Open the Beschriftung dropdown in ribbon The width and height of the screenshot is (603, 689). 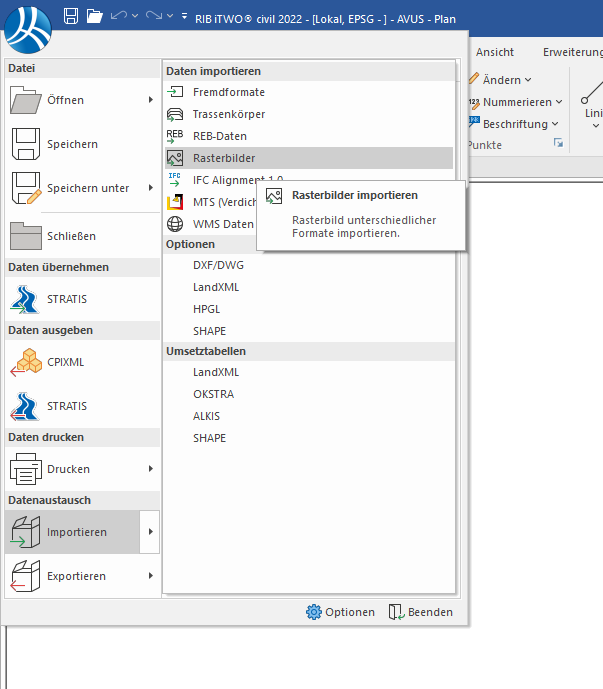[x=520, y=124]
